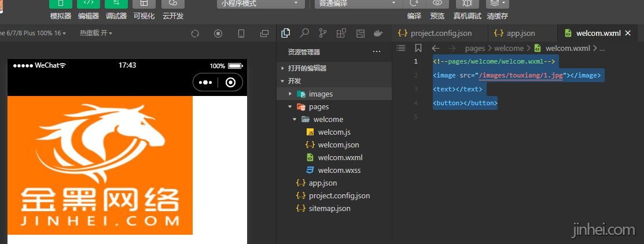This screenshot has width=644, height=244.
Task: Open the source control branch icon
Action: [323, 33]
